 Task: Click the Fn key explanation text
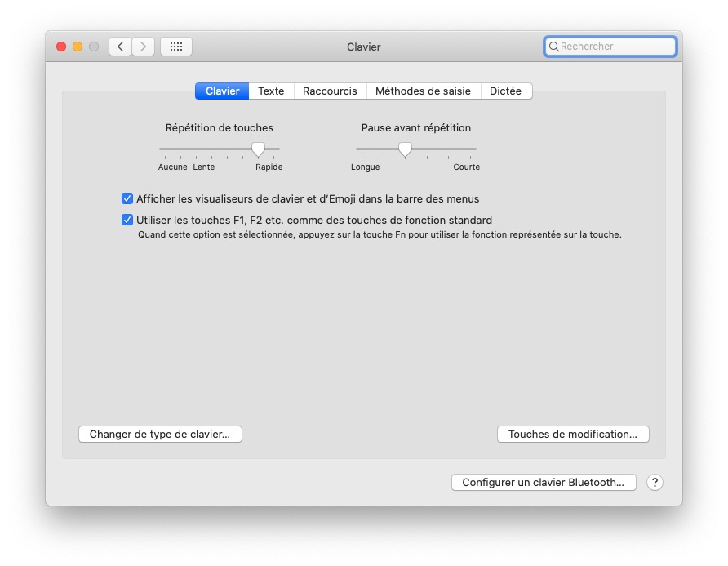[380, 234]
